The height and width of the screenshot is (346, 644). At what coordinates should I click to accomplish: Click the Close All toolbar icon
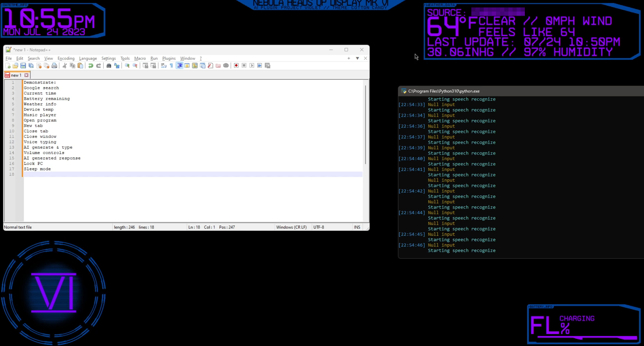47,66
